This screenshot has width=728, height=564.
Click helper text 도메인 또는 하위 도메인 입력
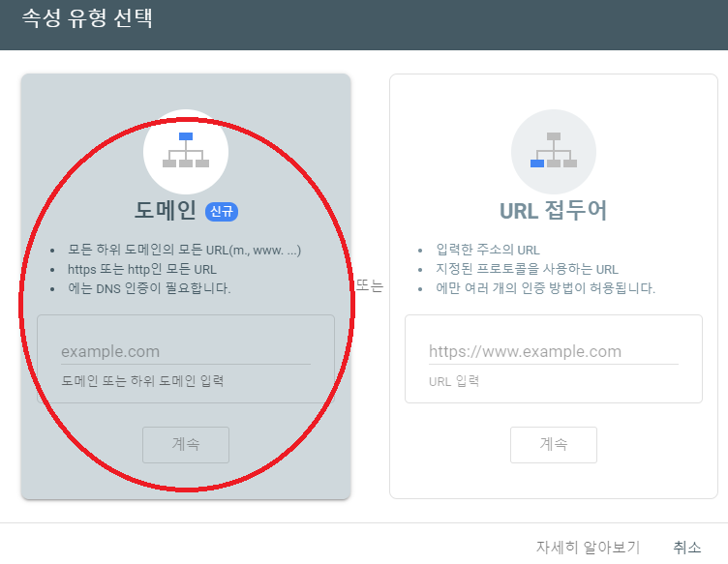pos(142,381)
